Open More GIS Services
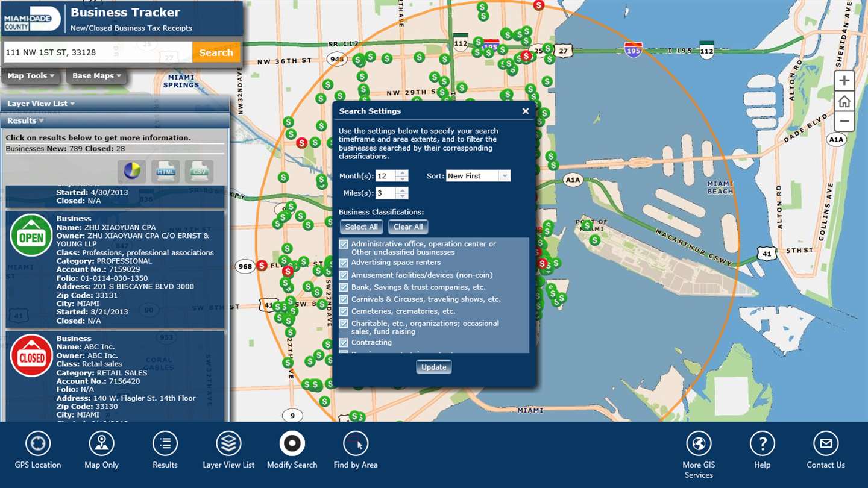This screenshot has height=488, width=868. (x=699, y=444)
